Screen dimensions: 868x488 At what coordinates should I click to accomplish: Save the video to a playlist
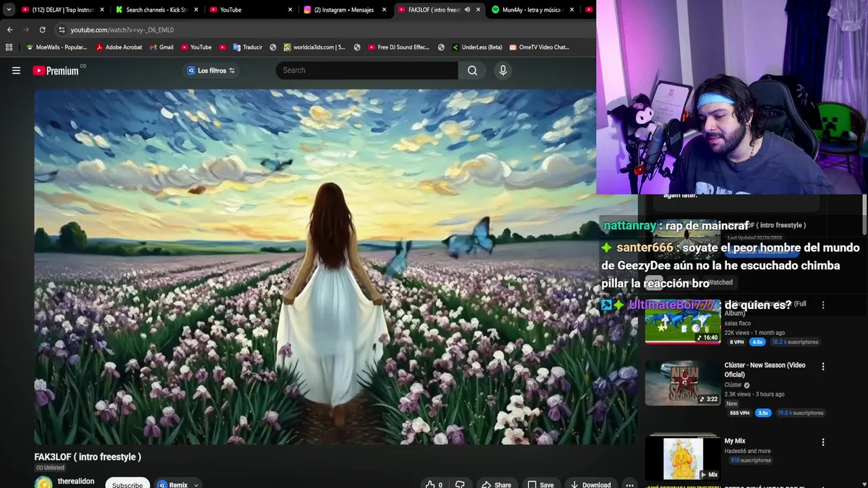click(540, 485)
